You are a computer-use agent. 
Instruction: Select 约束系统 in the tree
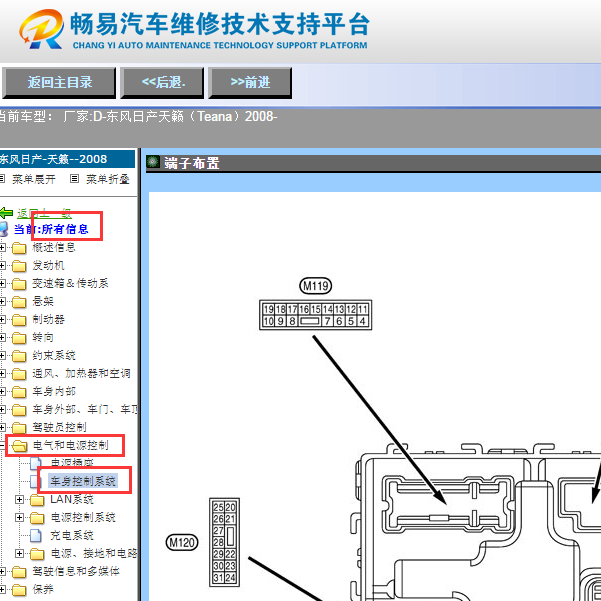click(x=54, y=356)
